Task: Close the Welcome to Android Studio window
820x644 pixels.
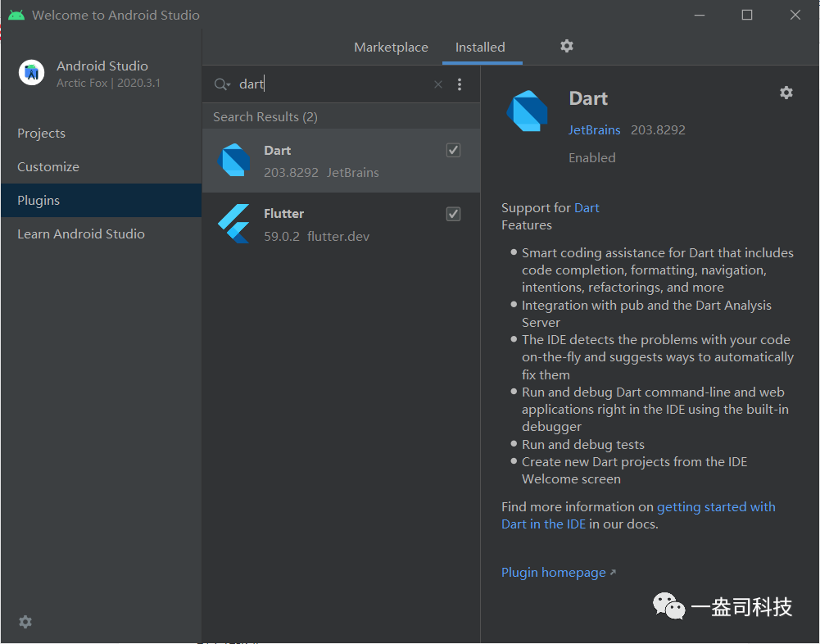Action: coord(795,15)
